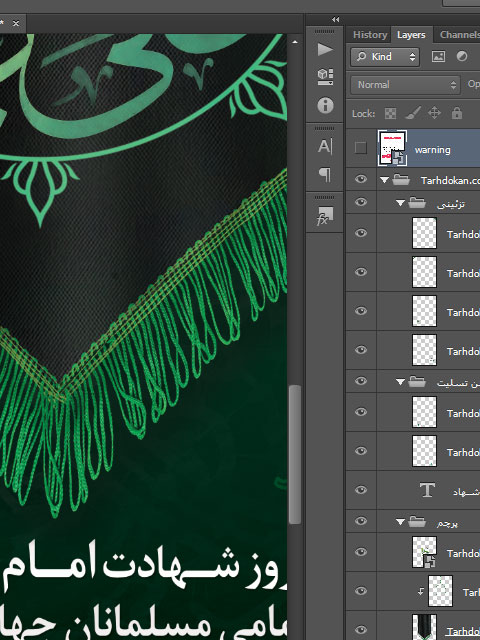Collapse the پرچم group triangle
Screen dimensions: 480x640
click(x=400, y=522)
